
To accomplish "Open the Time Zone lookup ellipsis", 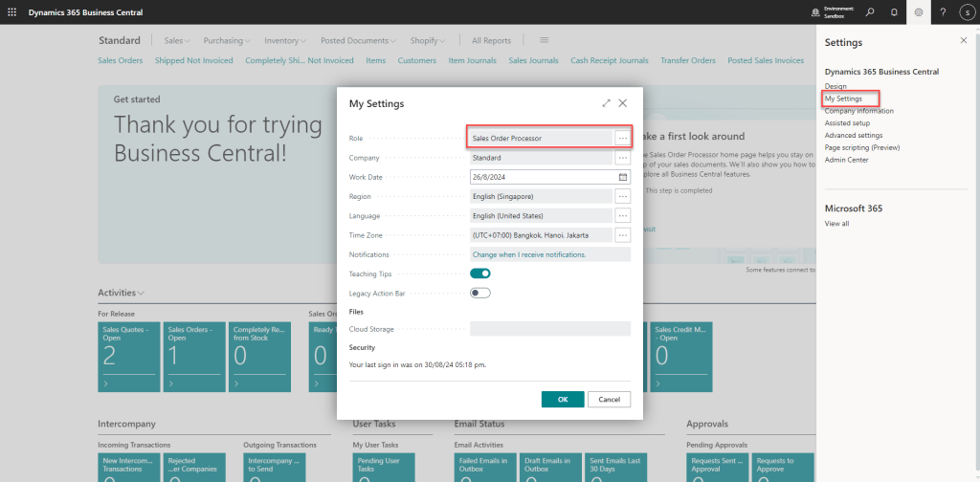I will click(x=622, y=235).
